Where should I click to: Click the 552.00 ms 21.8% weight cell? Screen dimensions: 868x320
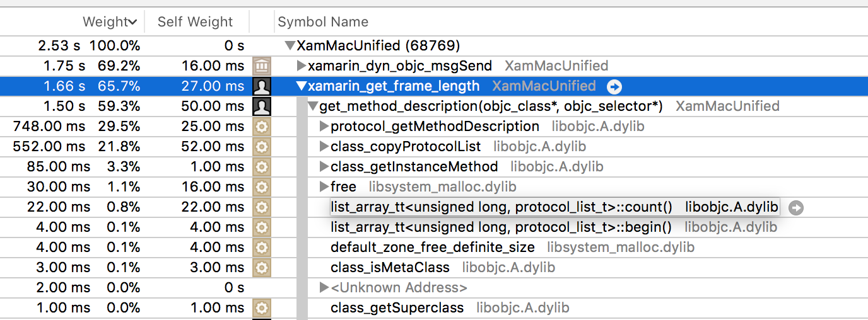pos(76,147)
